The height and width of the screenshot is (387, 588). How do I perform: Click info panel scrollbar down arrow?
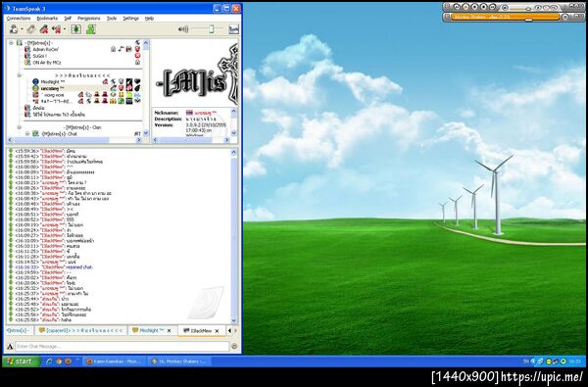pyautogui.click(x=234, y=132)
